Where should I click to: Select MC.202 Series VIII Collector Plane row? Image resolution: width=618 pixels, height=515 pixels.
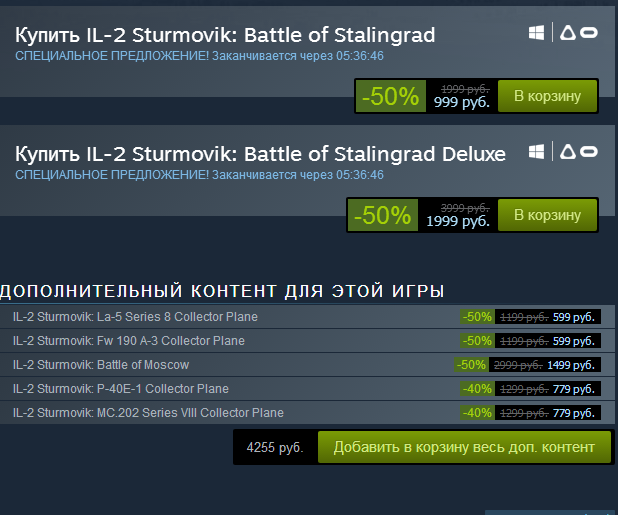pyautogui.click(x=148, y=413)
